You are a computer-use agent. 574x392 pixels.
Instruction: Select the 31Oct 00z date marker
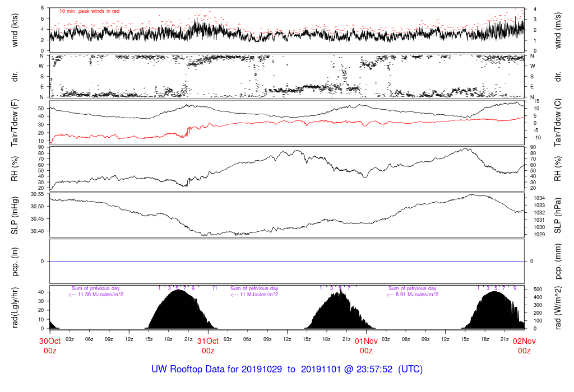[208, 345]
